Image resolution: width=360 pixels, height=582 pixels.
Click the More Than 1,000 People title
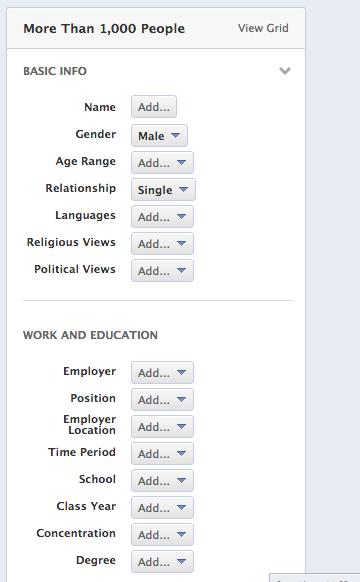tap(104, 29)
